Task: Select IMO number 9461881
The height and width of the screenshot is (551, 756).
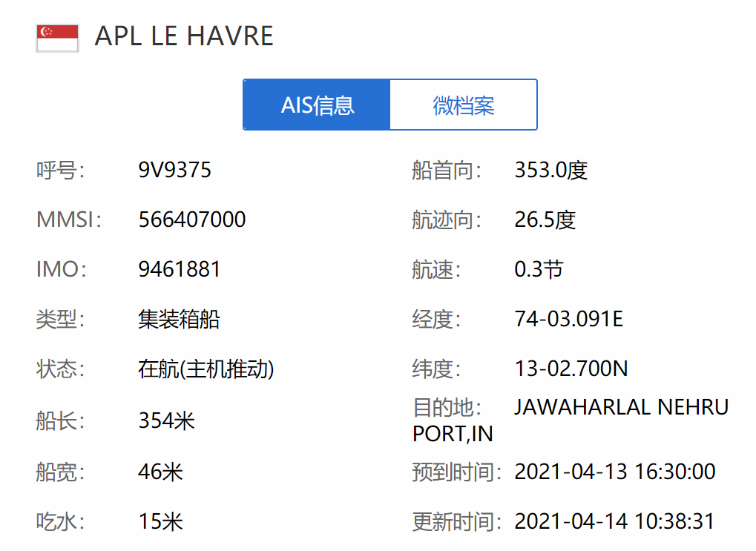Action: click(180, 269)
